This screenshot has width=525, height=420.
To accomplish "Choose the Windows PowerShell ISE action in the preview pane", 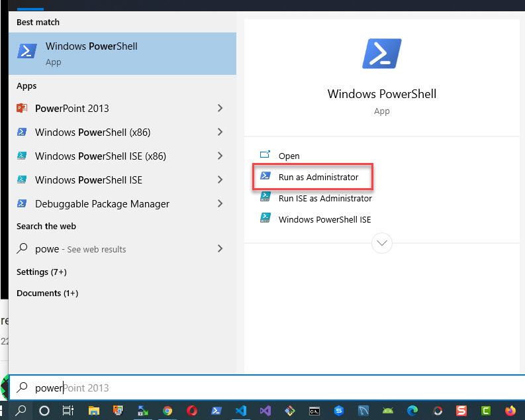I will click(325, 219).
